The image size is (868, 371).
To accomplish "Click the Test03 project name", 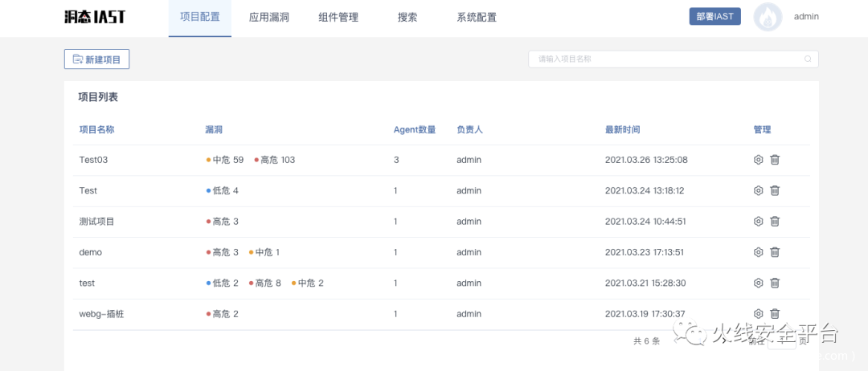I will tap(93, 160).
